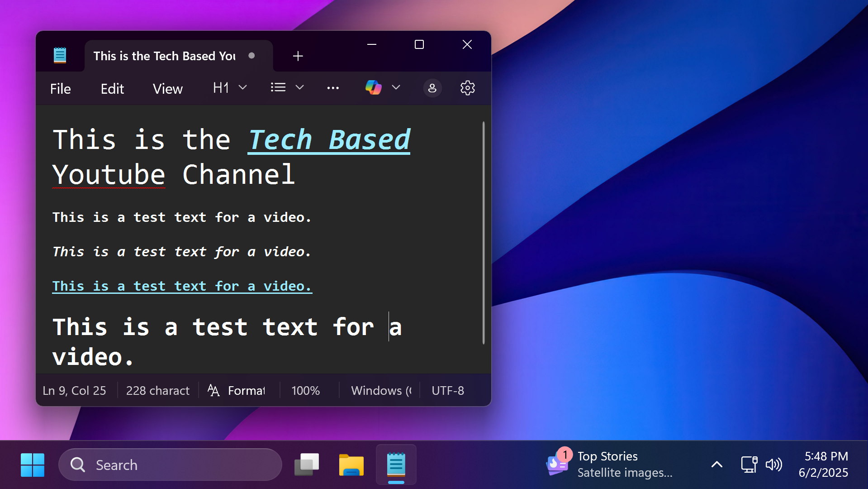Click Task View on the taskbar
Viewport: 868px width, 489px height.
[307, 465]
